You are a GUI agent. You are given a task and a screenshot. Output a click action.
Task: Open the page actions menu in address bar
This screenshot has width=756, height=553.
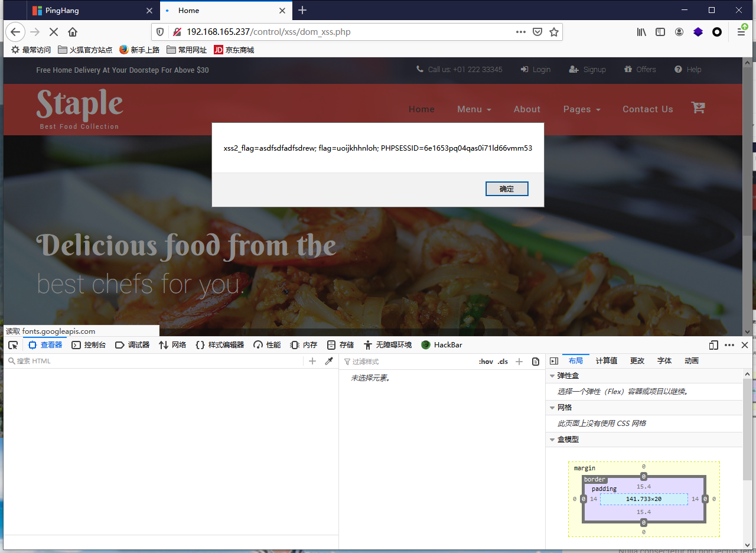(521, 32)
